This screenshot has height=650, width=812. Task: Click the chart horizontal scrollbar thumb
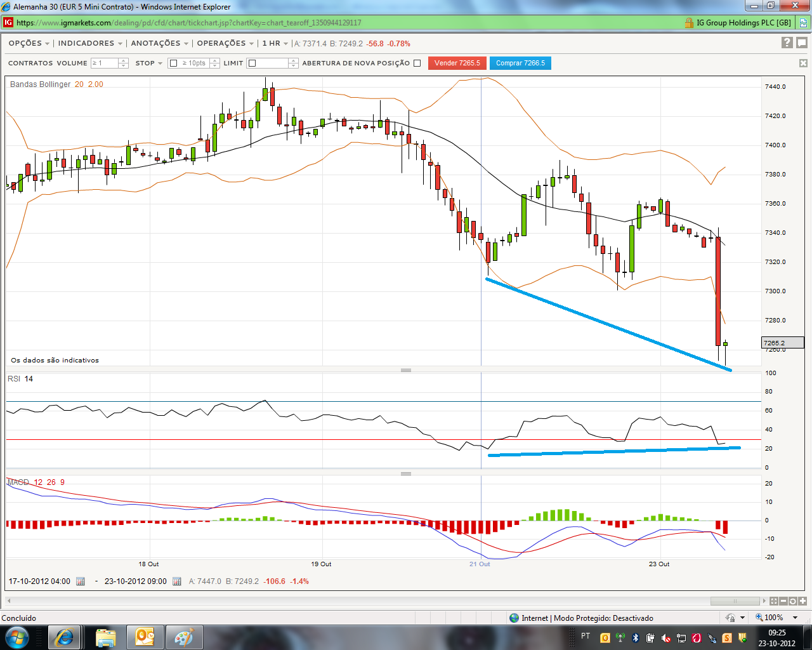pyautogui.click(x=735, y=600)
